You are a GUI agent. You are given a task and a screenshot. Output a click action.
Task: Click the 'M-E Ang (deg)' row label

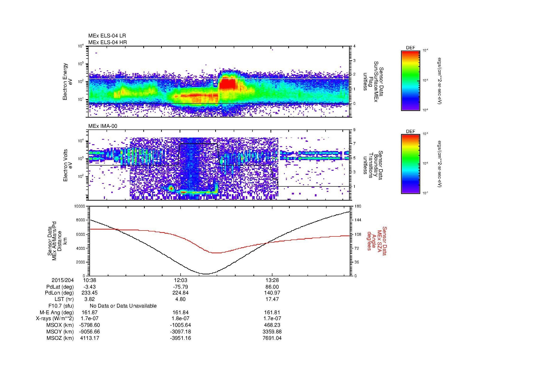tap(57, 313)
